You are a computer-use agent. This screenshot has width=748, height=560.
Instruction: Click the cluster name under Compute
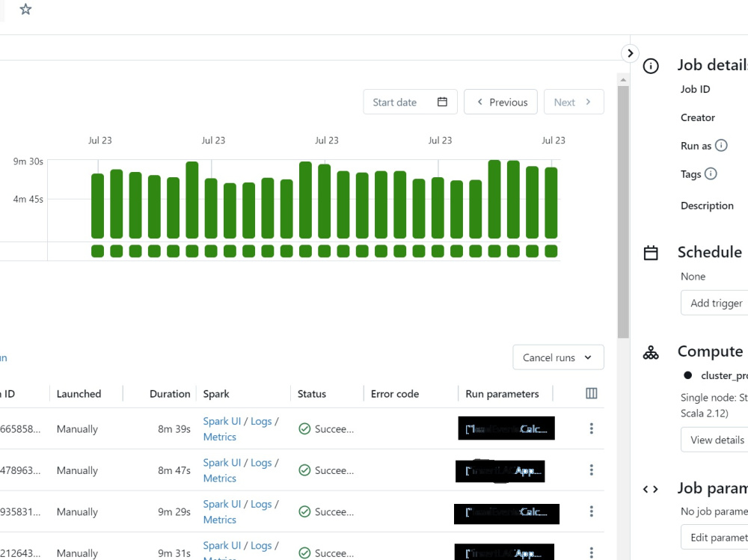point(724,375)
